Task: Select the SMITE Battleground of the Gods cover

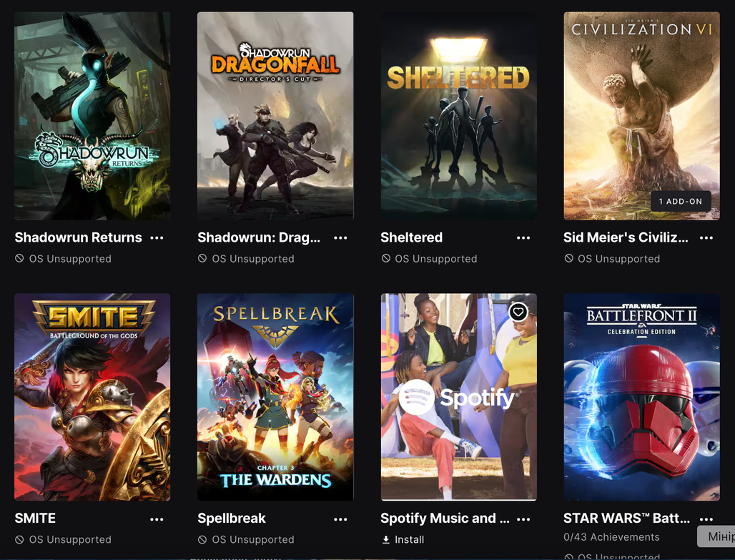Action: (x=92, y=397)
